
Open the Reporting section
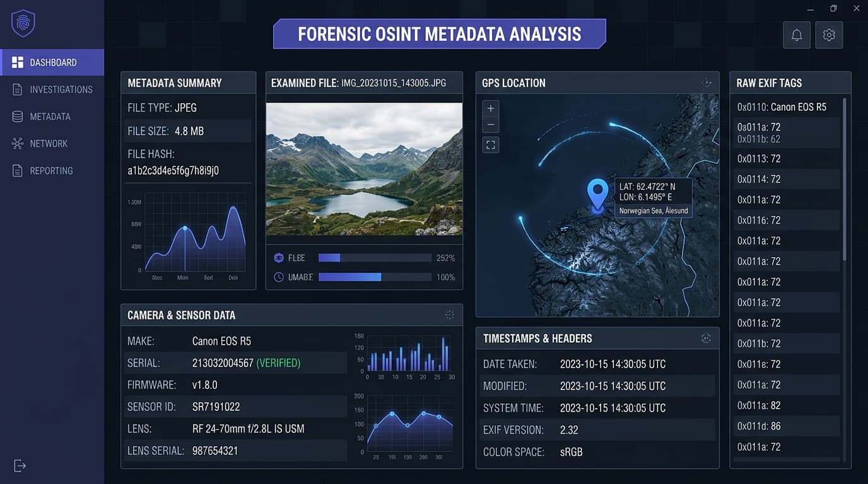coord(52,171)
